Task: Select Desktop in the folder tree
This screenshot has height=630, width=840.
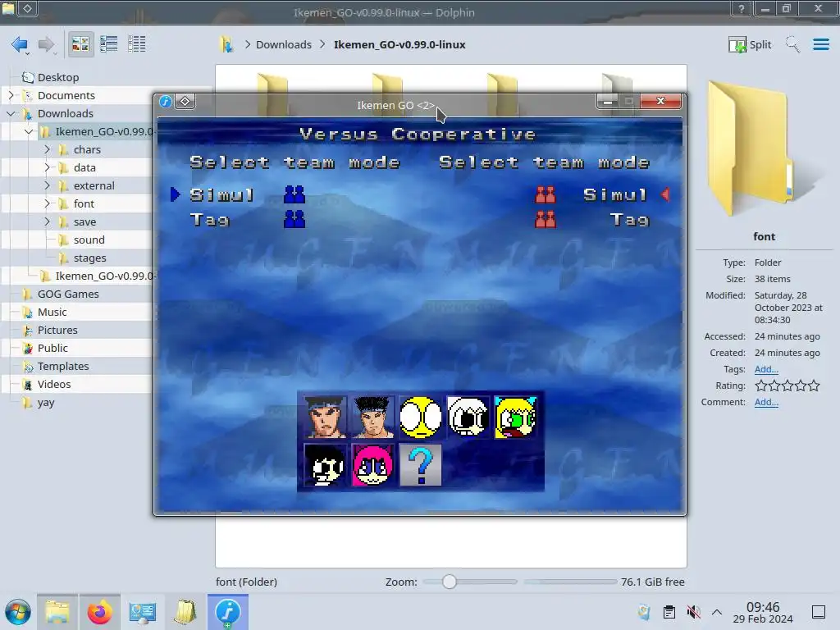Action: coord(58,77)
